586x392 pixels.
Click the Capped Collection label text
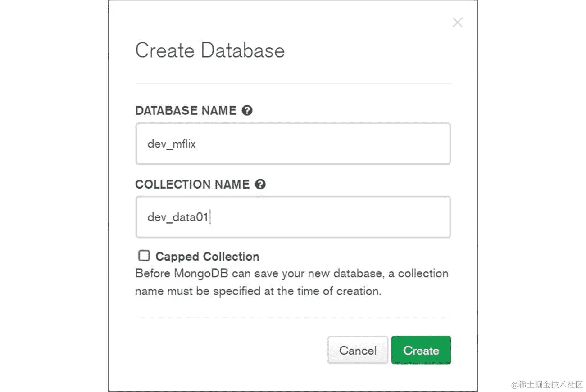207,257
